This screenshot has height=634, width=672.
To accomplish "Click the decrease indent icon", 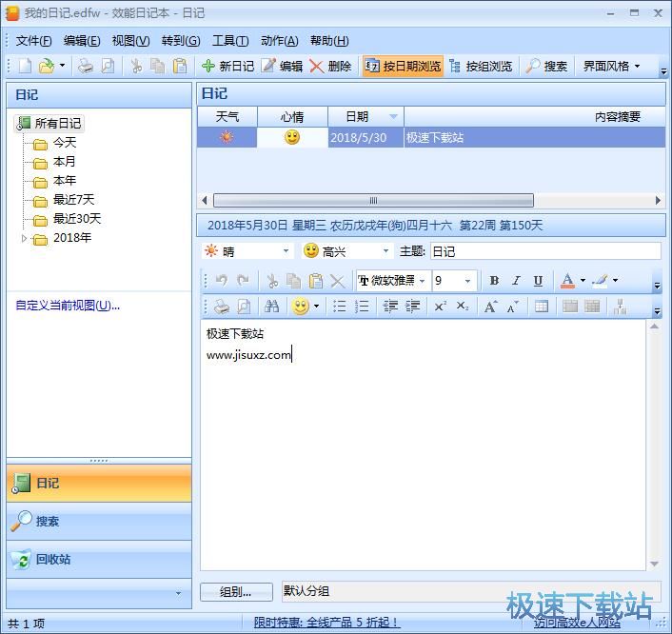I will [390, 307].
